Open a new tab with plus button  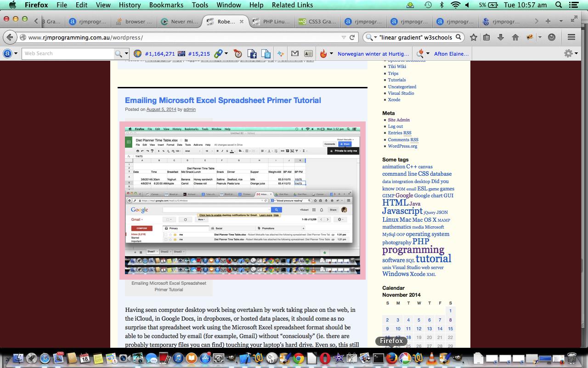(548, 21)
